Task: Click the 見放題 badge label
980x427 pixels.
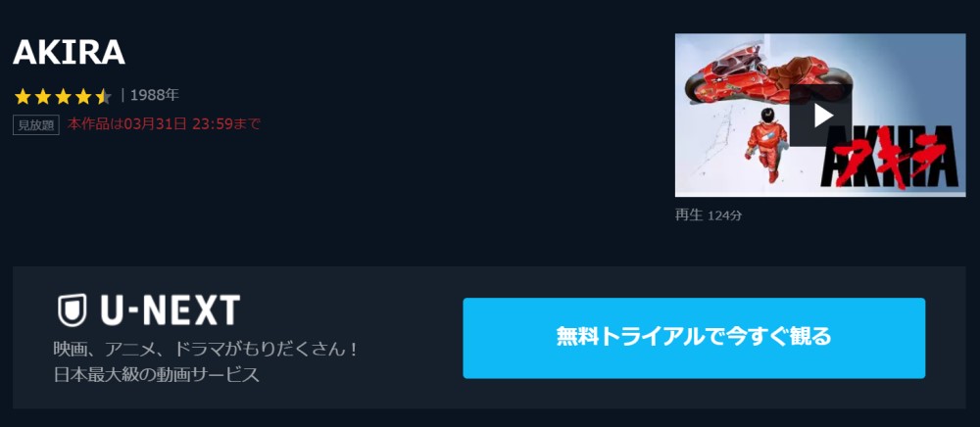Action: point(35,124)
